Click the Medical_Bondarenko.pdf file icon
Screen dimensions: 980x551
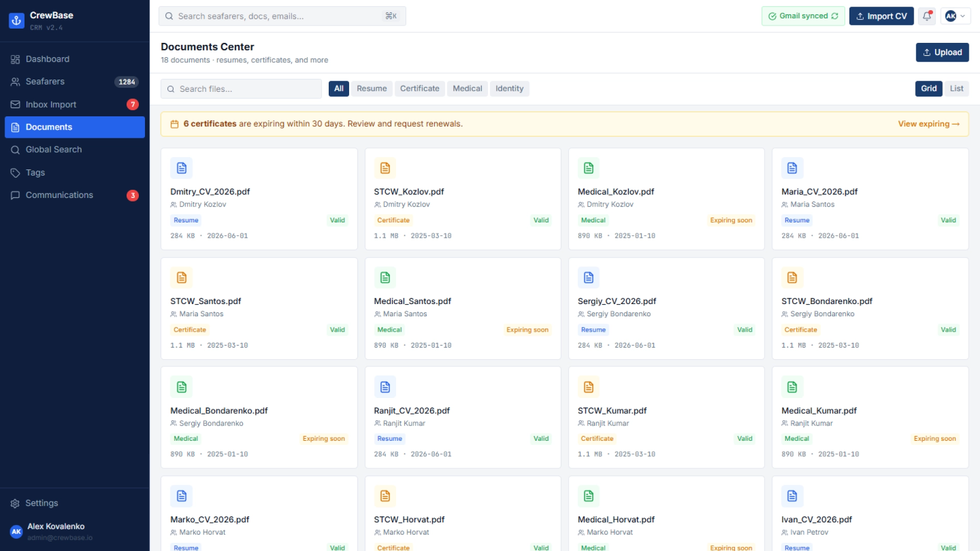point(181,387)
